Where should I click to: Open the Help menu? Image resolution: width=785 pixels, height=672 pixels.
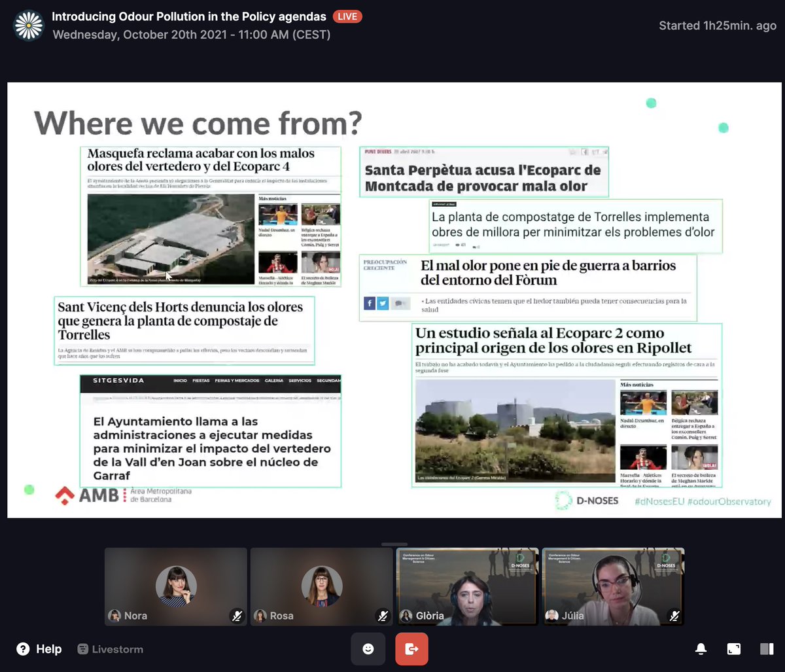pos(39,649)
